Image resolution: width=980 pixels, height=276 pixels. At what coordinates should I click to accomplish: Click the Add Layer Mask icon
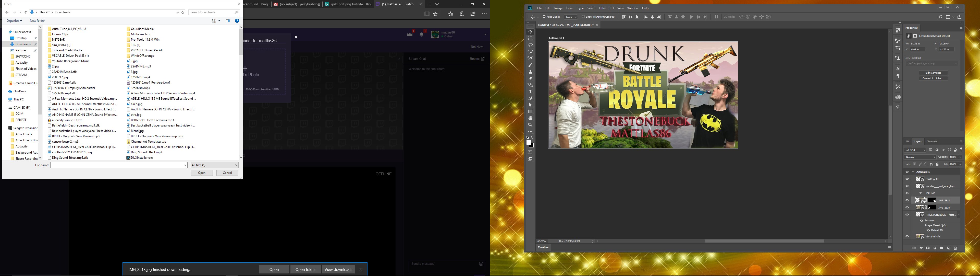(928, 248)
